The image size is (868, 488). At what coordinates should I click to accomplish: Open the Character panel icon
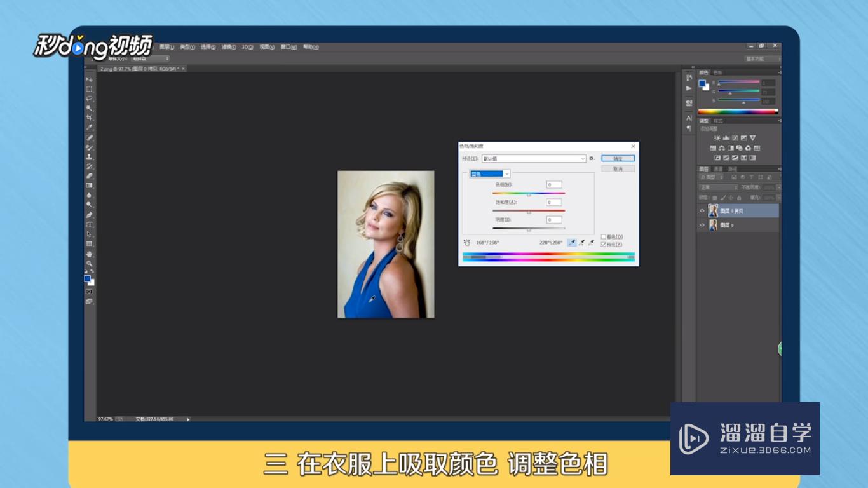pos(689,118)
